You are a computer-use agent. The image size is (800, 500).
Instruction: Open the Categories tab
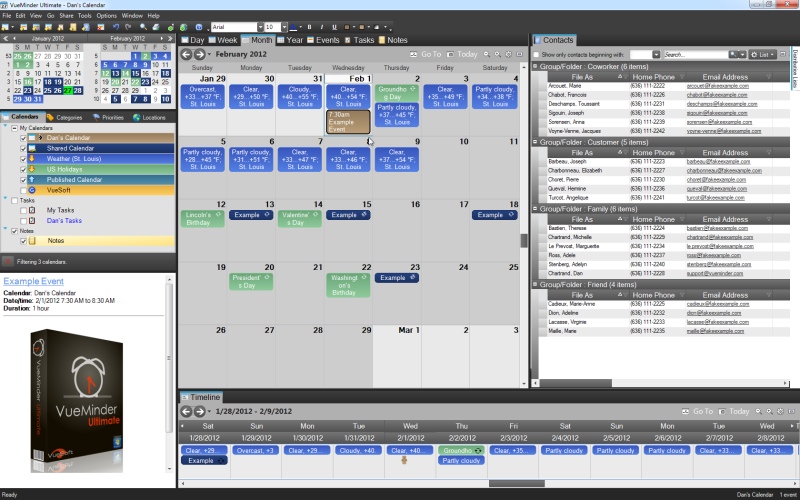click(x=64, y=117)
